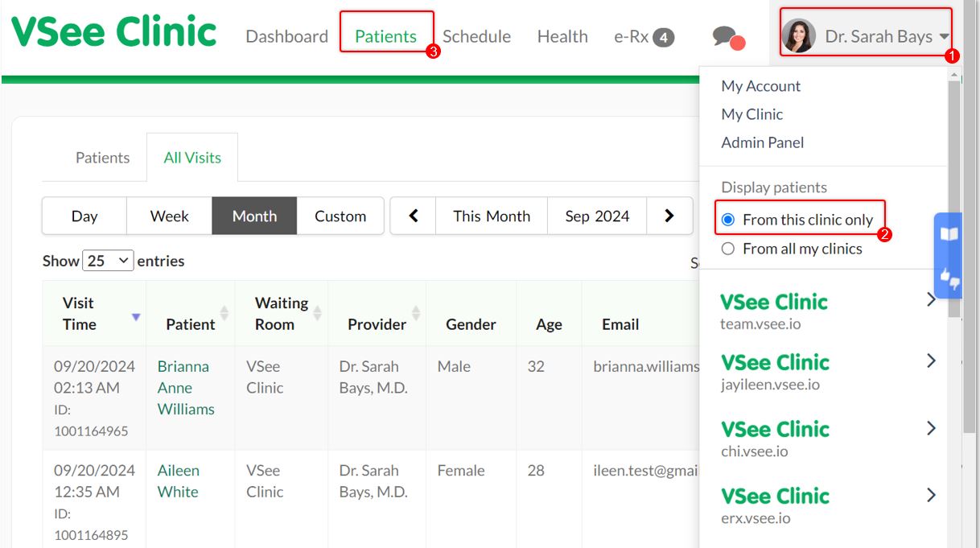The height and width of the screenshot is (548, 980).
Task: Open Dashboard in the top navigation
Action: click(x=286, y=36)
